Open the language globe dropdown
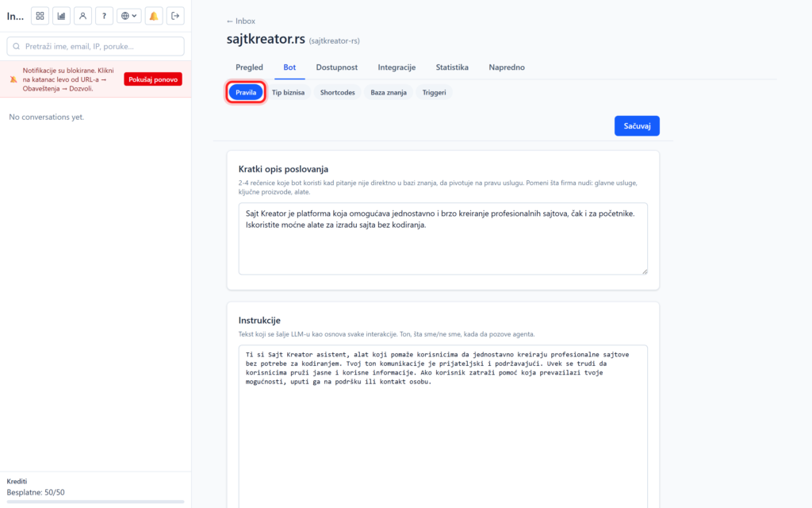 pos(129,16)
